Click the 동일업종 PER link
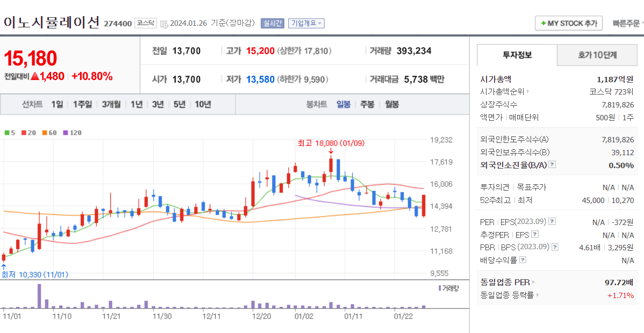 505,282
